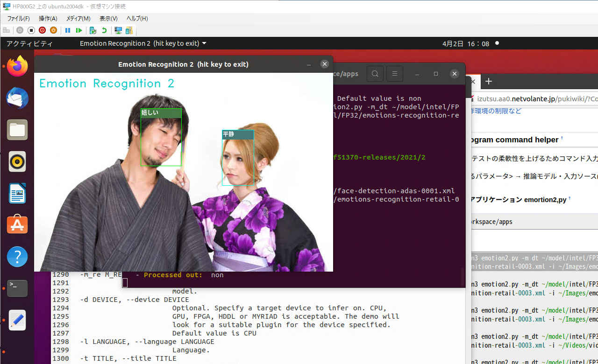Launch Firefox from the dock
This screenshot has width=598, height=364.
pyautogui.click(x=17, y=66)
